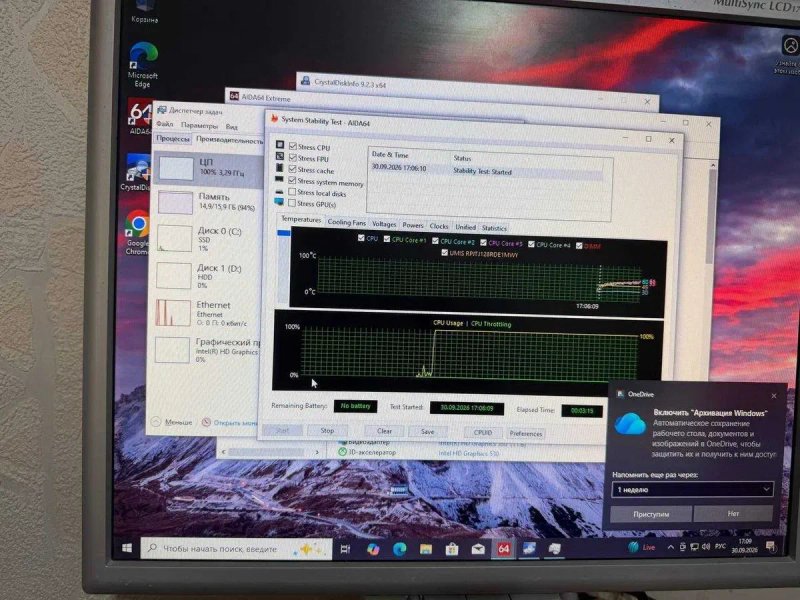800x600 pixels.
Task: Collapse Task Manager via Меньше
Action: point(172,422)
